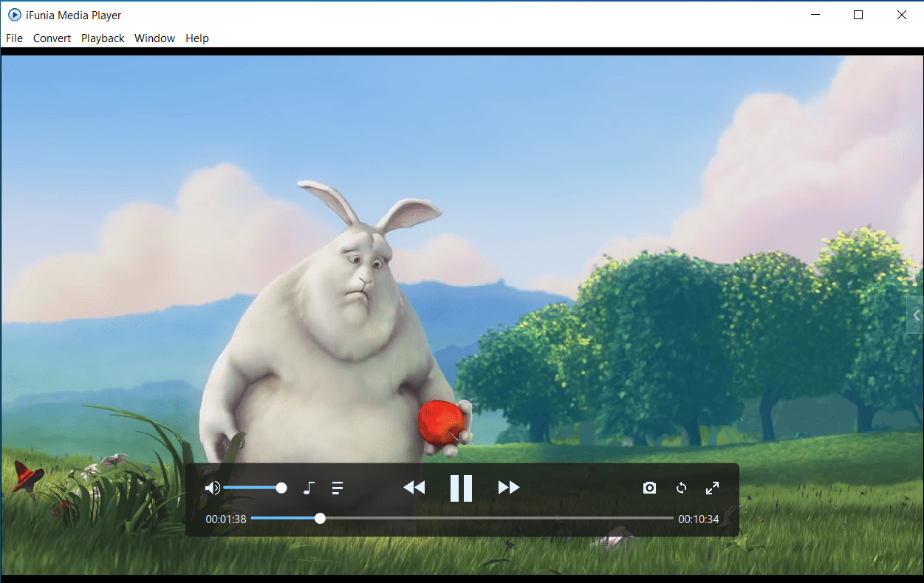The height and width of the screenshot is (583, 924).
Task: Open the Convert menu
Action: point(52,38)
